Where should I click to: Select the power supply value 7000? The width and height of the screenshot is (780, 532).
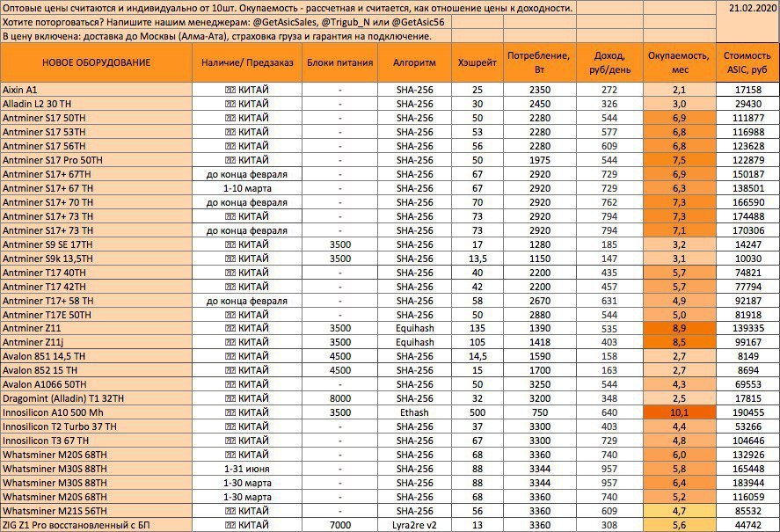tap(339, 525)
